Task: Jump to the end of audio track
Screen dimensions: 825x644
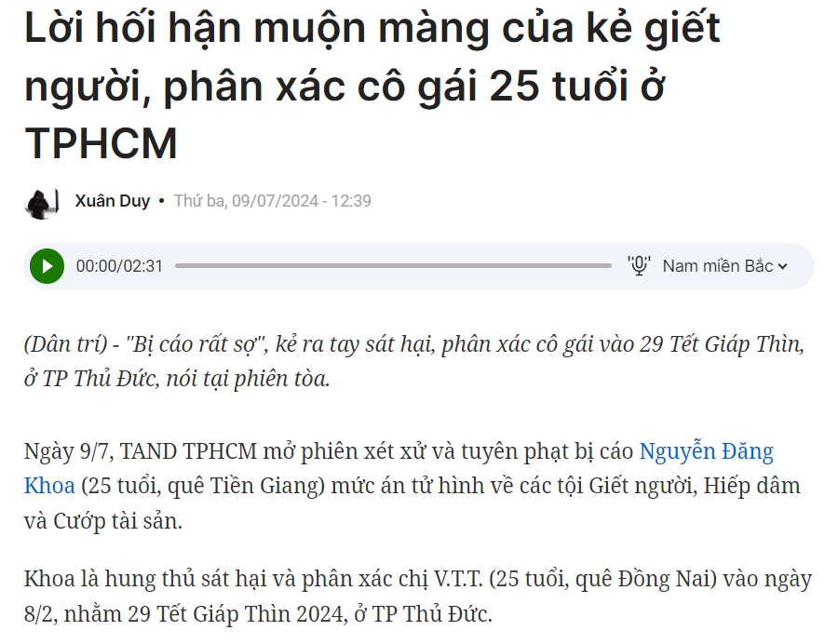Action: tap(610, 266)
